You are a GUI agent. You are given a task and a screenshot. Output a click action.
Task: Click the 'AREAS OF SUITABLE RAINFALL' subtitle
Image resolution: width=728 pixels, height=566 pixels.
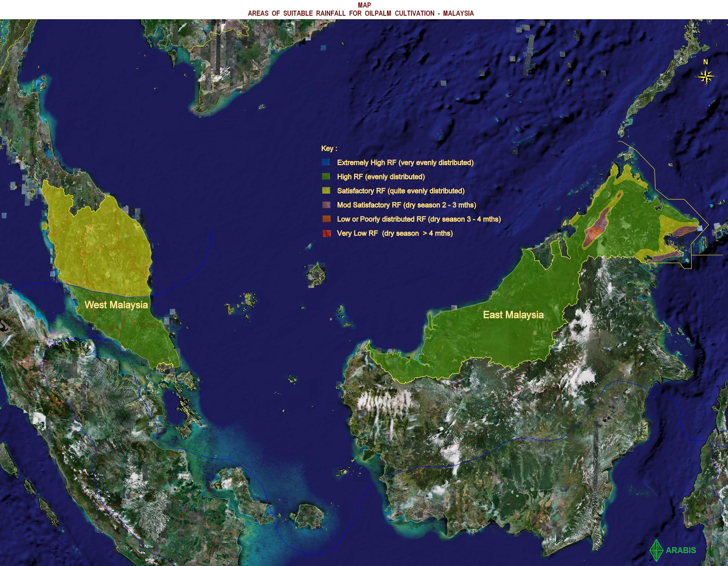click(x=361, y=13)
